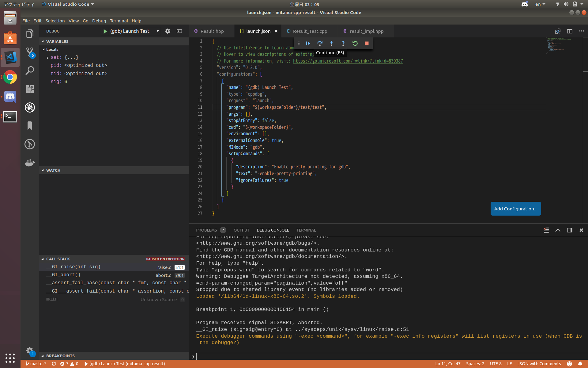
Task: Click the Add Configuration button
Action: pos(515,209)
